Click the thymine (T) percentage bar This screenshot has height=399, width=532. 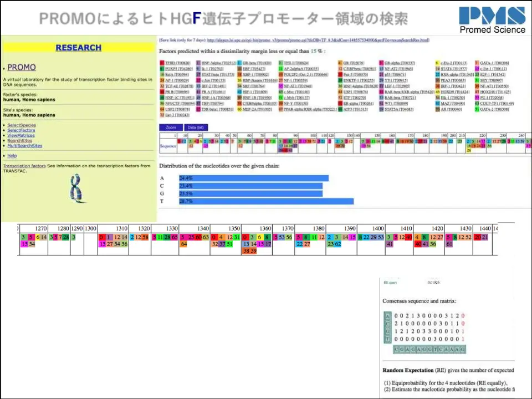click(265, 201)
